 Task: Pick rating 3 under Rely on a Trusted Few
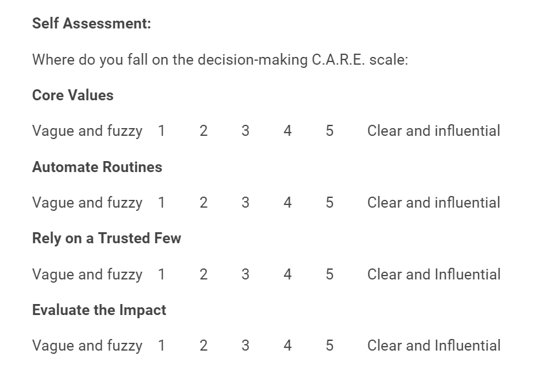pos(245,274)
